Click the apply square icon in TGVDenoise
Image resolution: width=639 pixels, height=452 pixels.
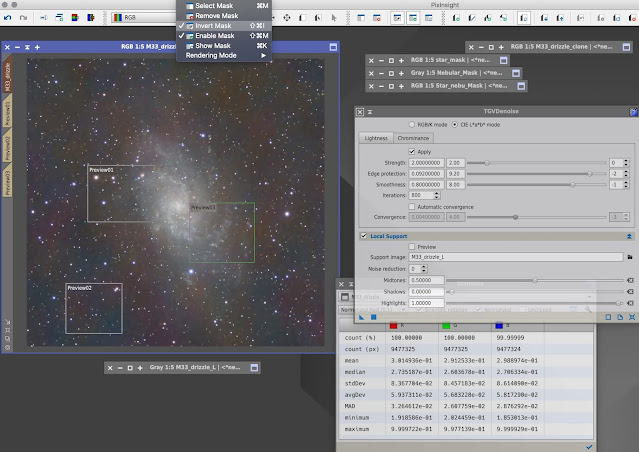click(x=374, y=317)
